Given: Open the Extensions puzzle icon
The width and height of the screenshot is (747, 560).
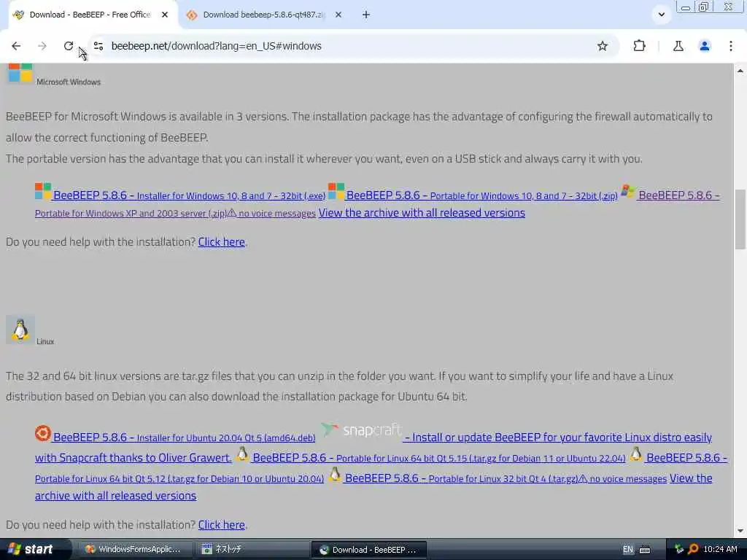Looking at the screenshot, I should [x=639, y=46].
